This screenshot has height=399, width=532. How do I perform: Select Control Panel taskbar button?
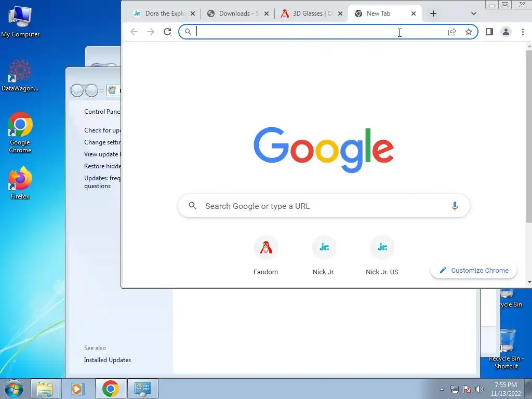pyautogui.click(x=142, y=389)
